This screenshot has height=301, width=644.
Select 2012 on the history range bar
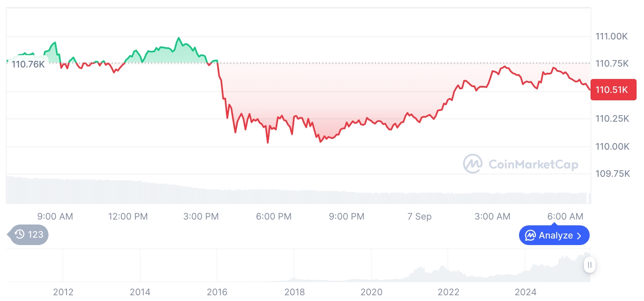pos(63,292)
